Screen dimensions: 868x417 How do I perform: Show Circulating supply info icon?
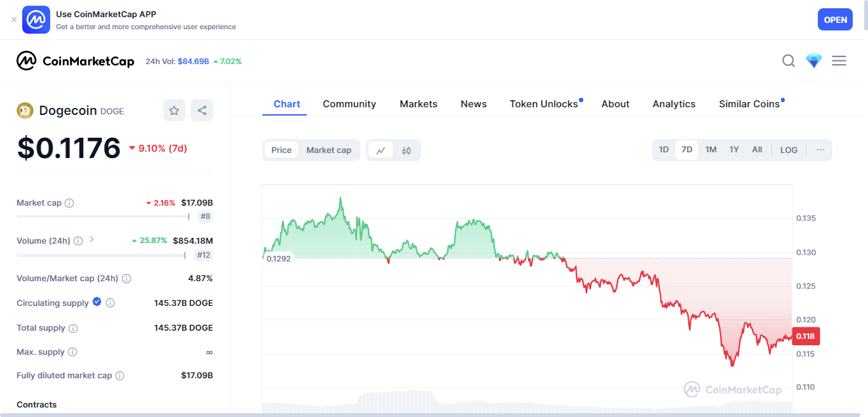110,303
